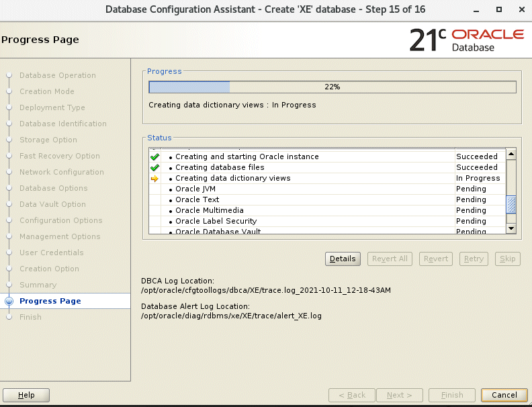This screenshot has height=407, width=532.
Task: Select Configuration Options step in sidebar
Action: [x=61, y=220]
